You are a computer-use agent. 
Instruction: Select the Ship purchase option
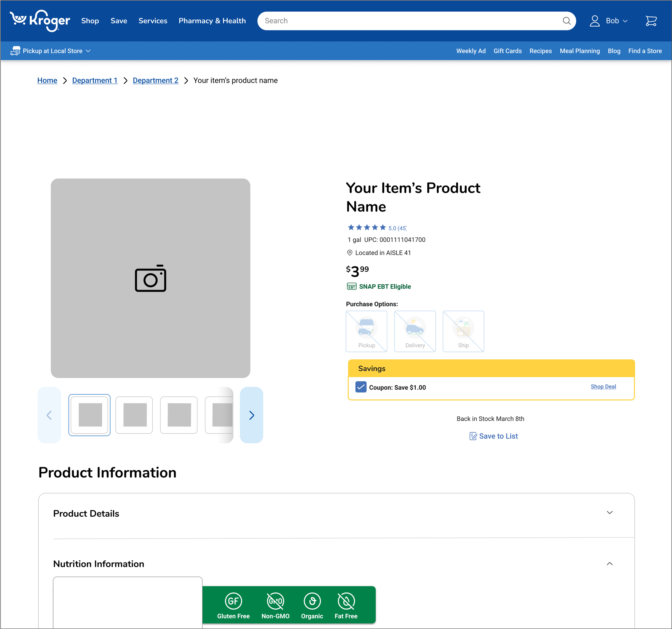coord(463,331)
